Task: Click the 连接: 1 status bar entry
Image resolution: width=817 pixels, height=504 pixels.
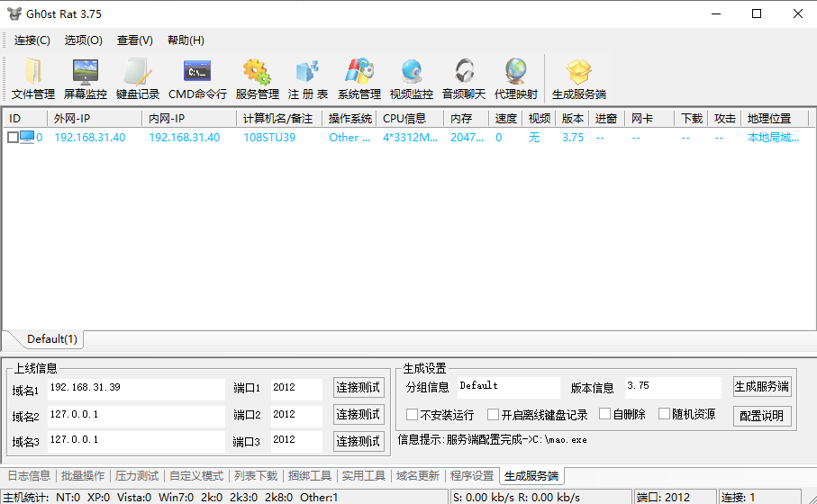Action: click(x=759, y=497)
